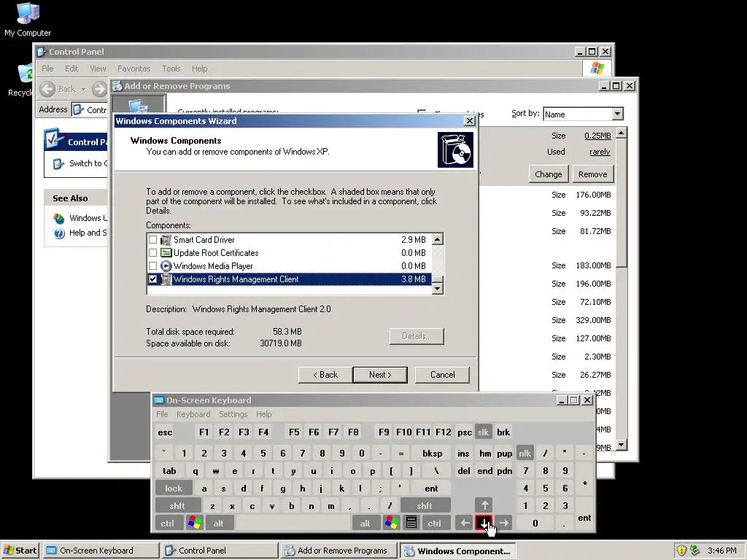The height and width of the screenshot is (560, 747).
Task: Cancel the Windows Components Wizard
Action: (443, 375)
